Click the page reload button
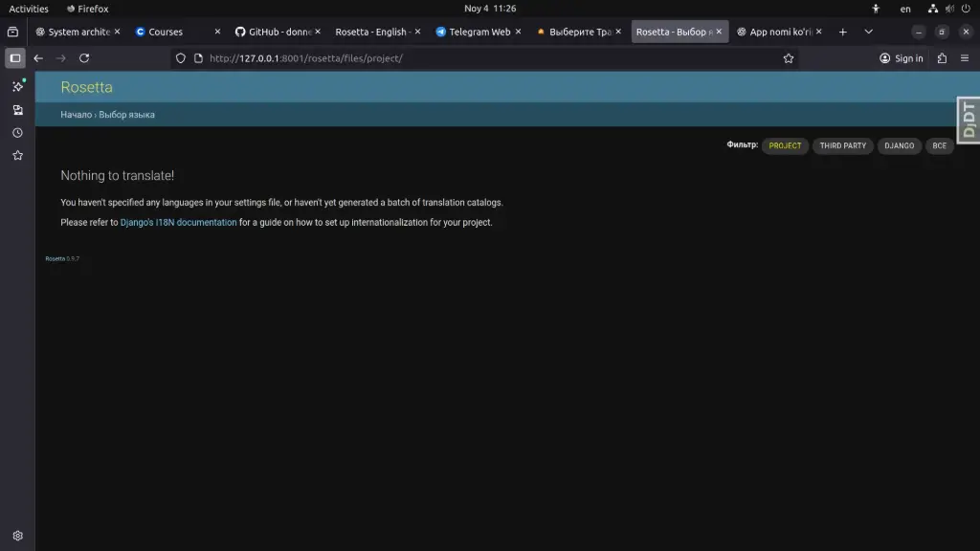The image size is (980, 551). 84,58
